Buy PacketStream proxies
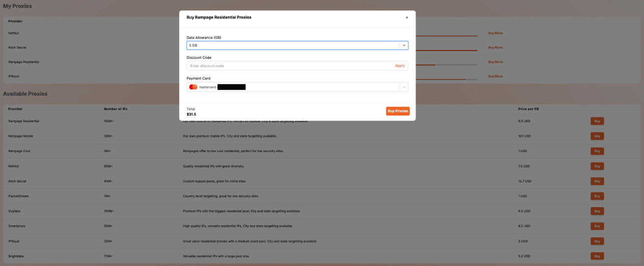This screenshot has width=644, height=266. (597, 196)
